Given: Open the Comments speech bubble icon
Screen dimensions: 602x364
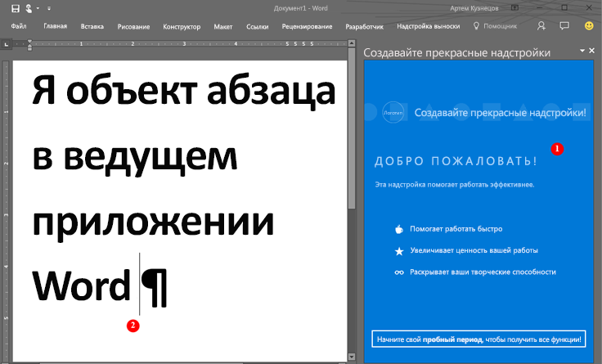Looking at the screenshot, I should pos(564,25).
